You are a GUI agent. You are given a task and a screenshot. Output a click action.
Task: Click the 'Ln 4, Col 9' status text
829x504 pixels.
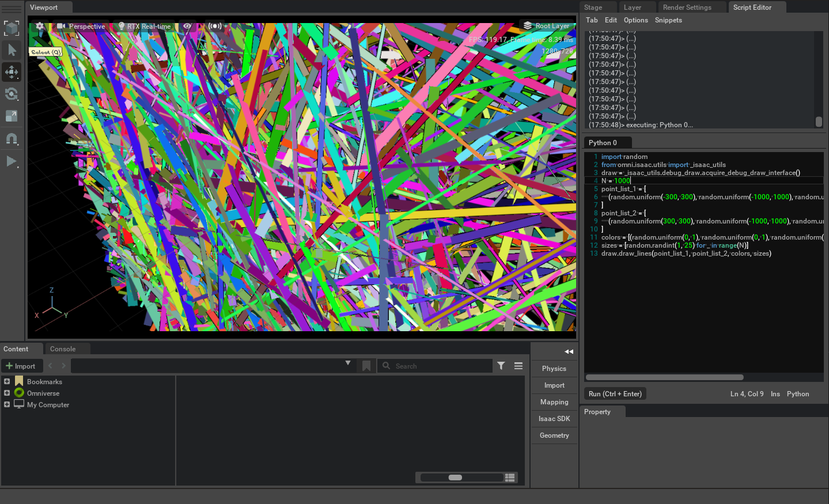point(747,394)
